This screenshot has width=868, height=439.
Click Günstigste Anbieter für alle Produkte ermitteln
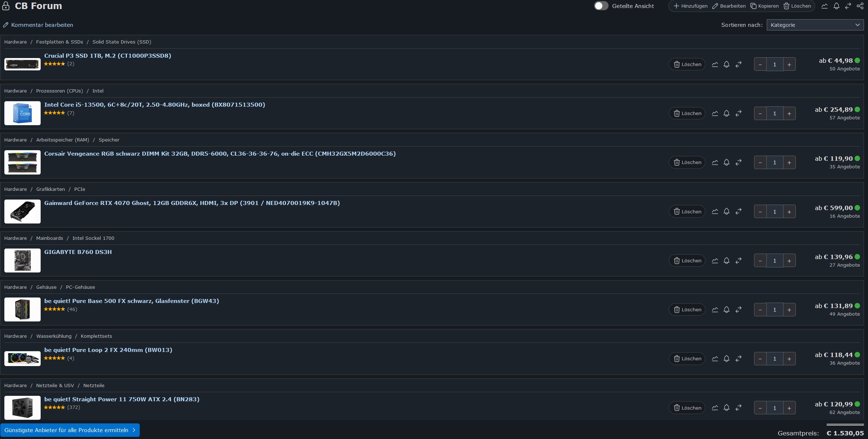point(70,430)
